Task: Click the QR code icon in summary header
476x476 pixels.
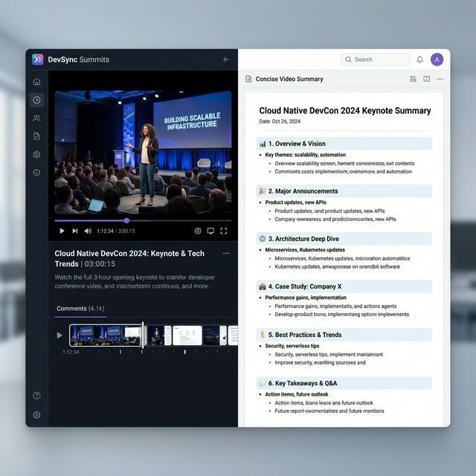Action: [x=413, y=79]
